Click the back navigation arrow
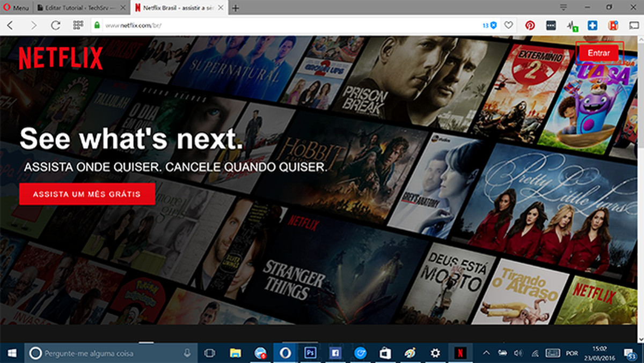The height and width of the screenshot is (363, 644). tap(11, 25)
